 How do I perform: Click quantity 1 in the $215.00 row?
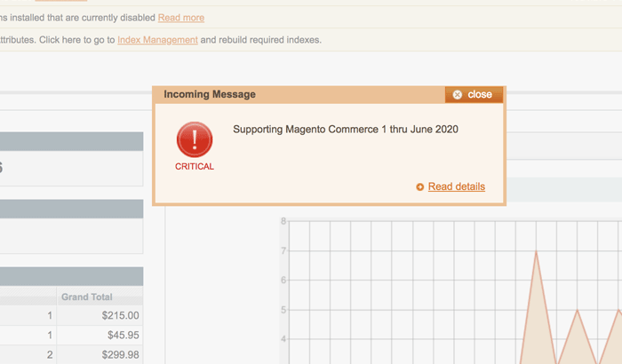[x=50, y=316]
